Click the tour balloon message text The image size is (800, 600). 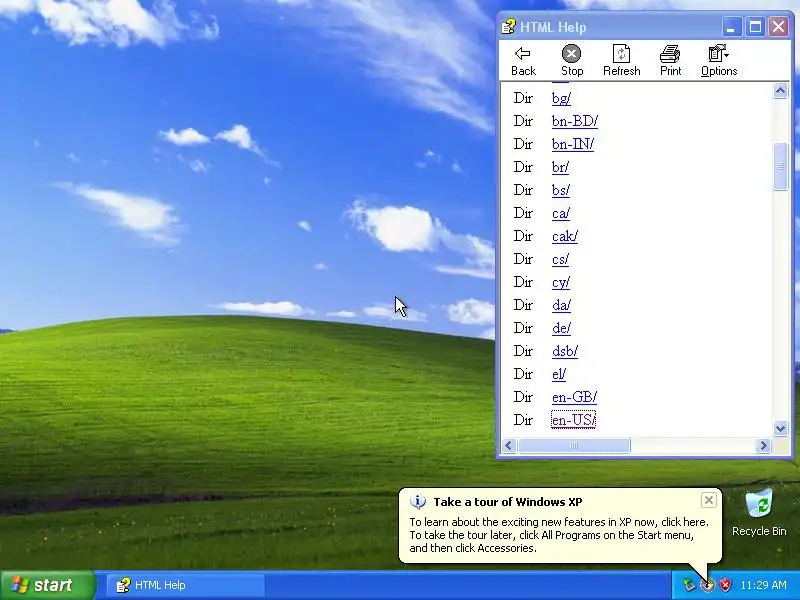coord(559,535)
